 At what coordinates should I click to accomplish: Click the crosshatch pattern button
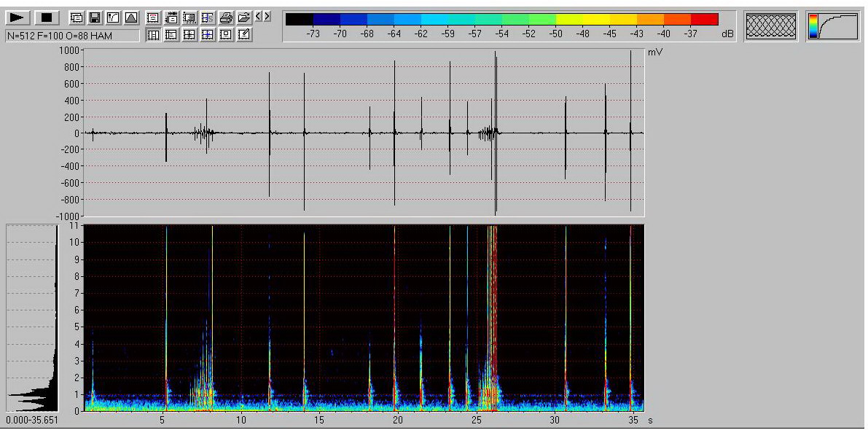tap(773, 26)
